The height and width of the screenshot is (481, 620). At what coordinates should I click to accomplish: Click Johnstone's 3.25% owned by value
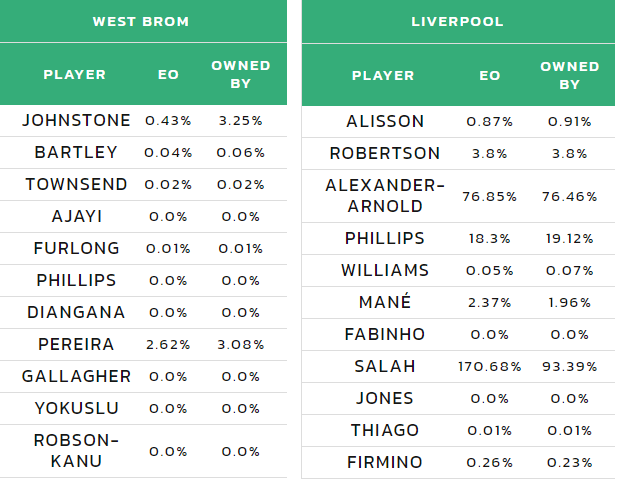(x=241, y=121)
